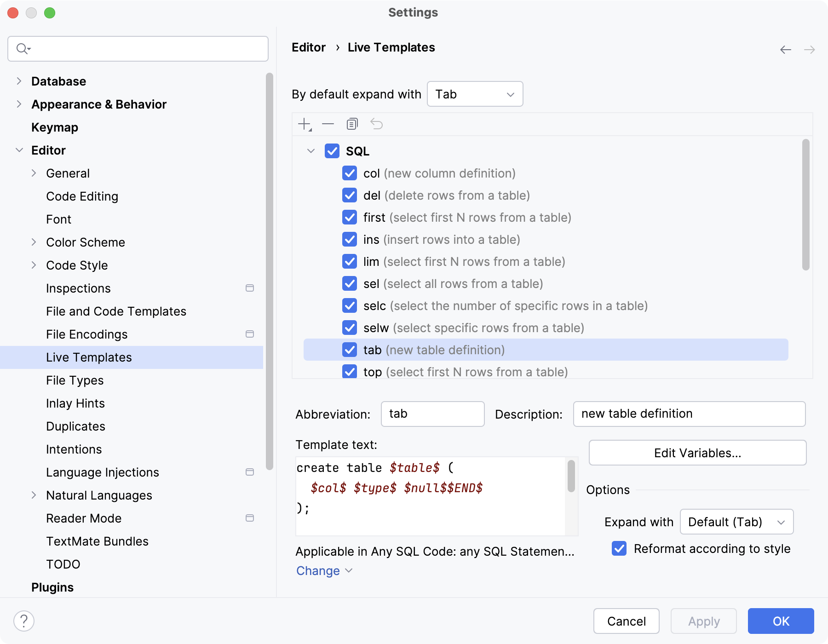This screenshot has width=828, height=644.
Task: Expand the Database settings section
Action: coord(19,81)
